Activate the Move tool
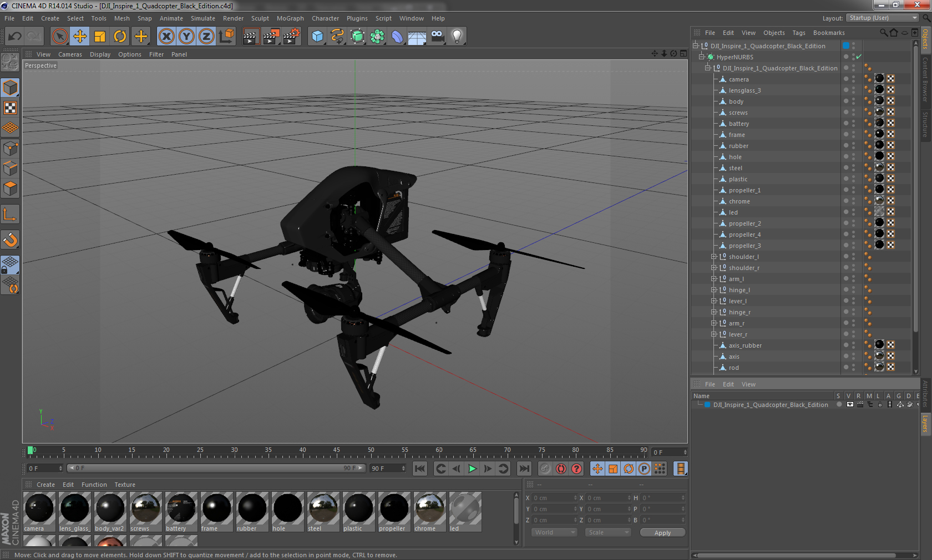The image size is (932, 560). click(x=80, y=37)
